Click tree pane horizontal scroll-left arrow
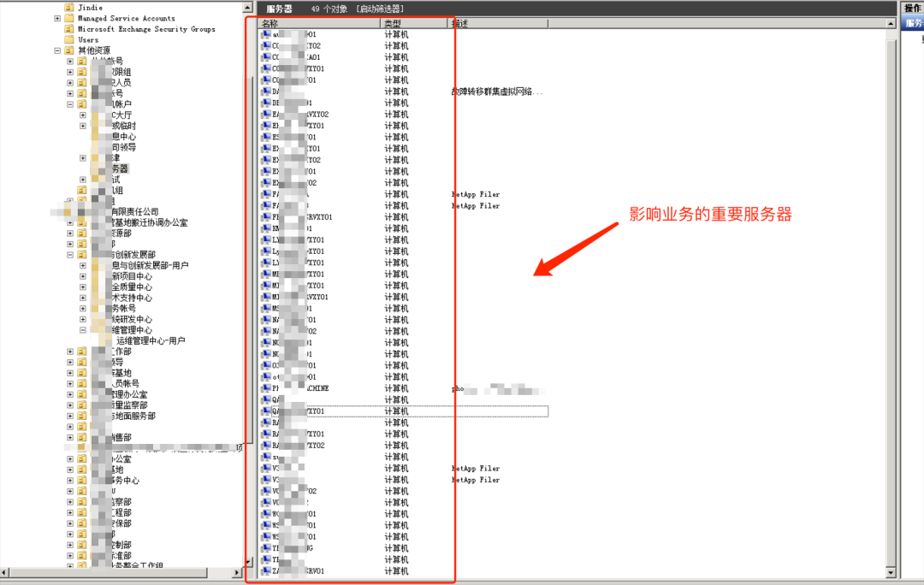The image size is (924, 585). [5, 573]
